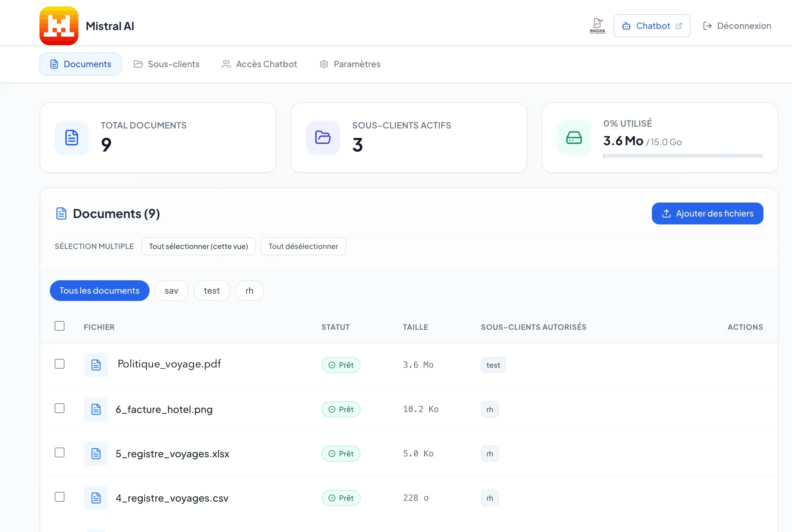792x532 pixels.
Task: Filter documents by rh sous-client
Action: [250, 291]
